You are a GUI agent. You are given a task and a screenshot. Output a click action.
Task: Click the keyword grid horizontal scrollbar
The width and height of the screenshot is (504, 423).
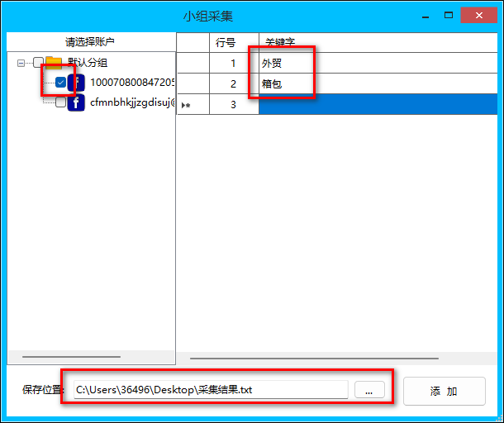coord(314,359)
